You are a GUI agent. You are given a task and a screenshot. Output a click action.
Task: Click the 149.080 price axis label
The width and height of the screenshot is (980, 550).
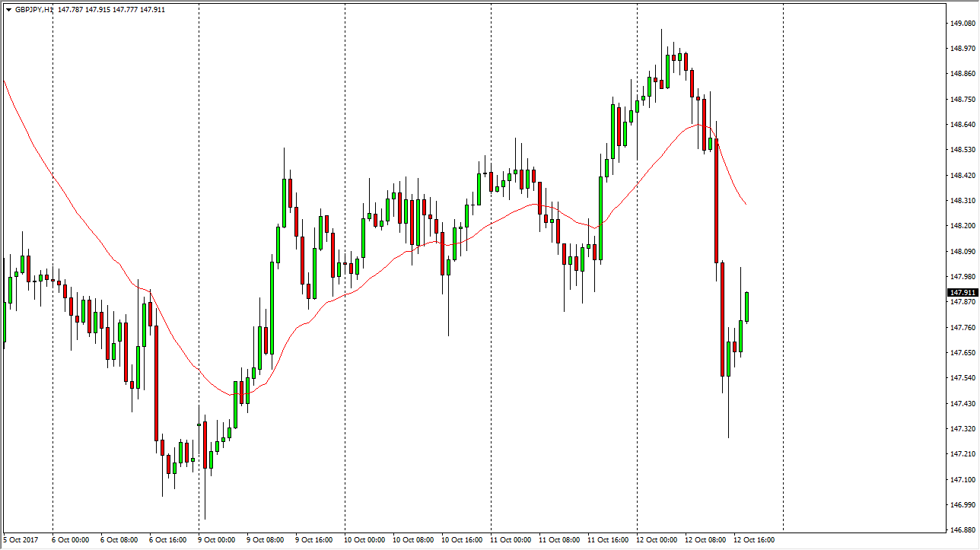pyautogui.click(x=962, y=24)
